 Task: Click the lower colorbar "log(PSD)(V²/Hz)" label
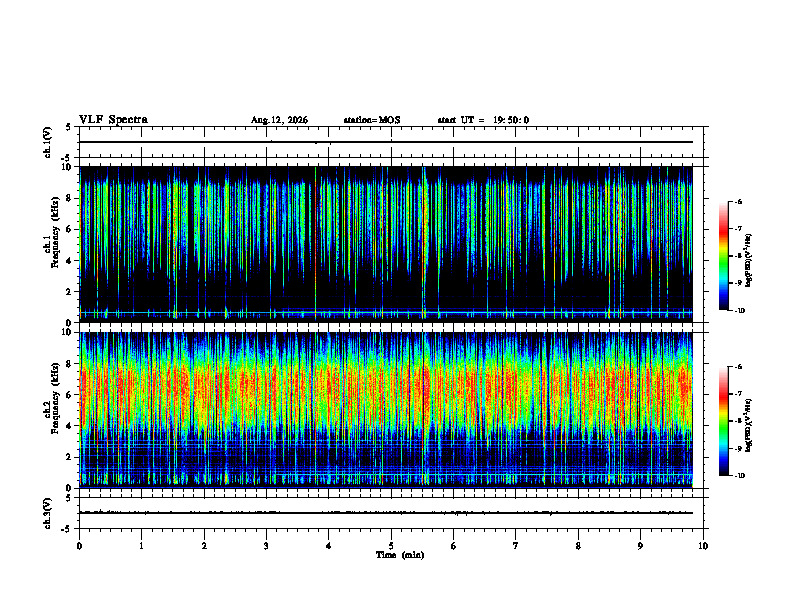tap(749, 426)
